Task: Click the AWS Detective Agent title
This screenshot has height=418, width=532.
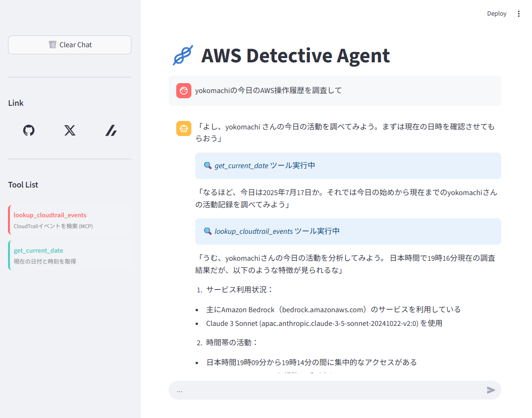Action: pos(295,55)
